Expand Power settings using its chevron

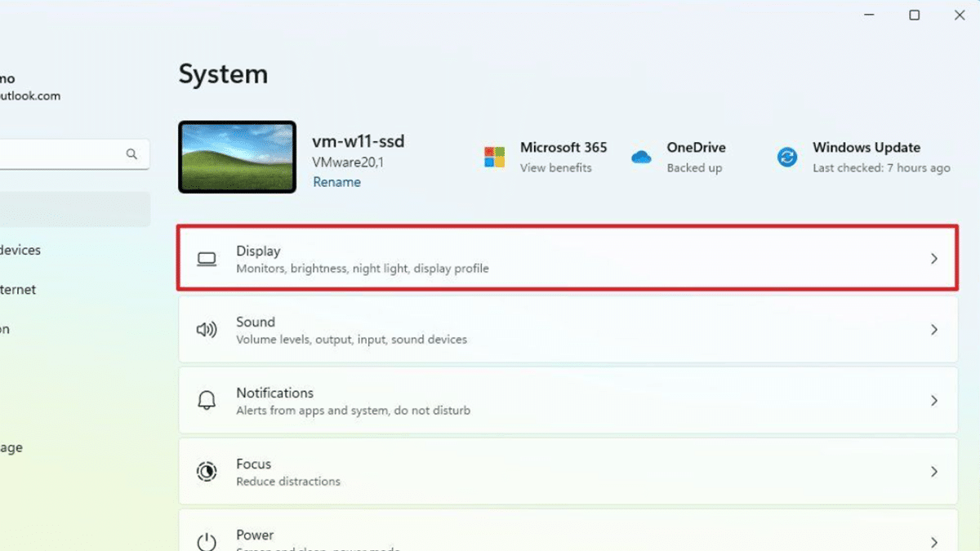tap(934, 541)
